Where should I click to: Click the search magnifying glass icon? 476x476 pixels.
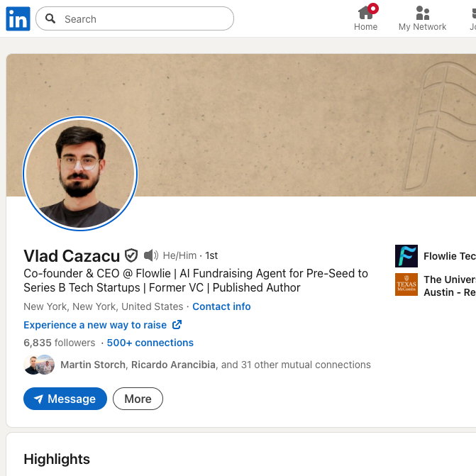coord(50,19)
